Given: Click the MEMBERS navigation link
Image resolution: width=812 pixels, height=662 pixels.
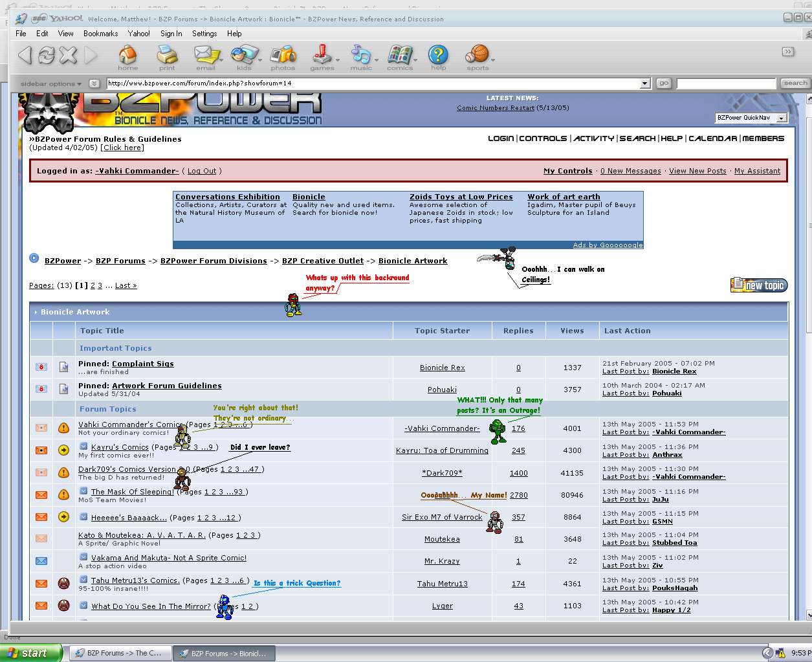Looking at the screenshot, I should click(763, 138).
